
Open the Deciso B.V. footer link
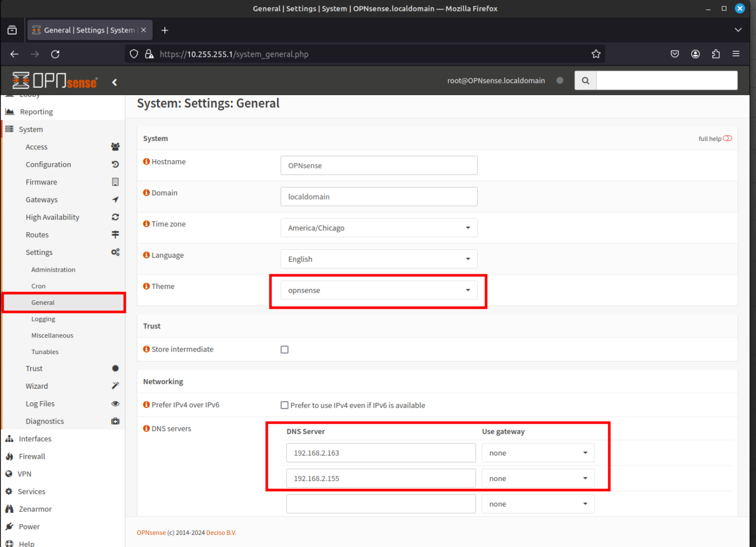[x=221, y=533]
